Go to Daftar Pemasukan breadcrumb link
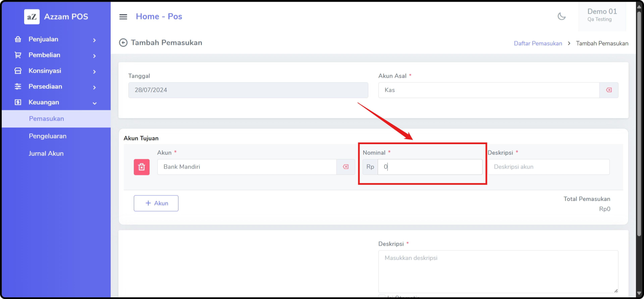644x299 pixels. [538, 43]
